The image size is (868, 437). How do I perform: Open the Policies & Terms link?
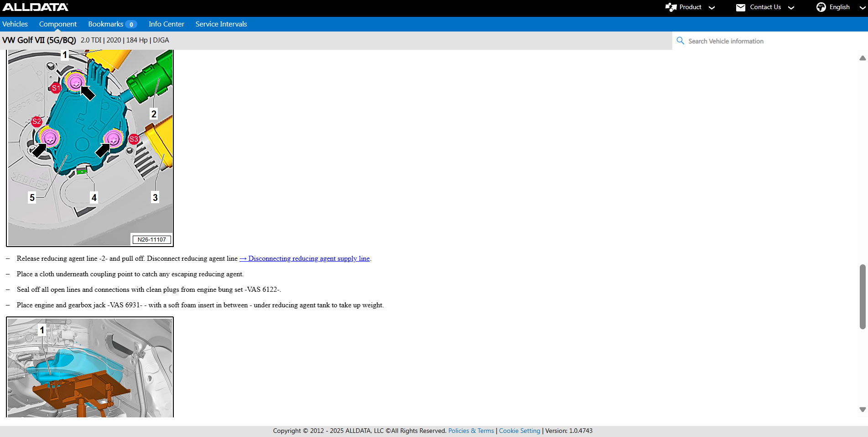click(471, 431)
